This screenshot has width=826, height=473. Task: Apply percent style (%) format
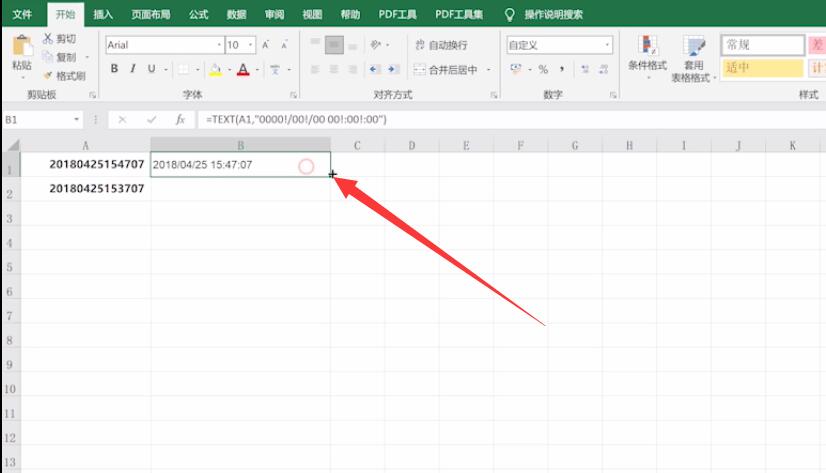click(543, 69)
